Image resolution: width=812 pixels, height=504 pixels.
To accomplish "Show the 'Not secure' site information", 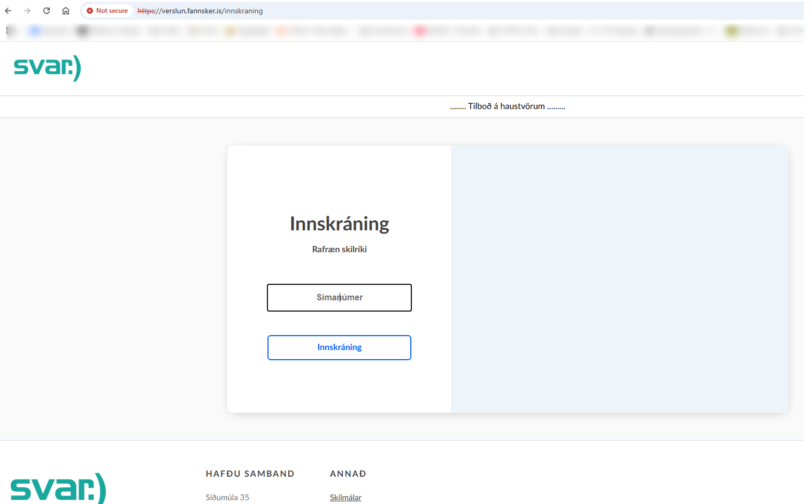I will tap(108, 11).
